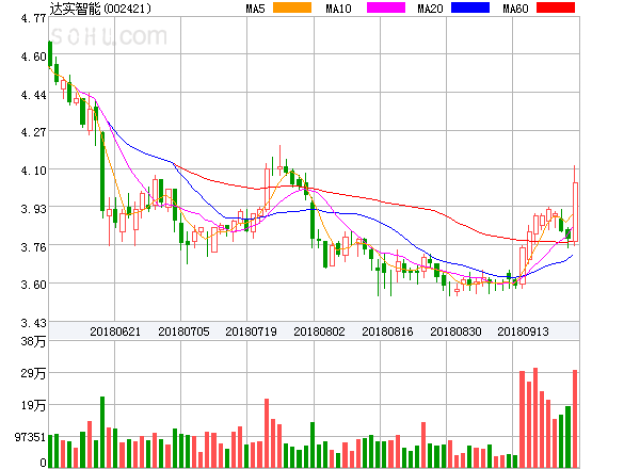Click the 4.77 price axis label

(33, 18)
